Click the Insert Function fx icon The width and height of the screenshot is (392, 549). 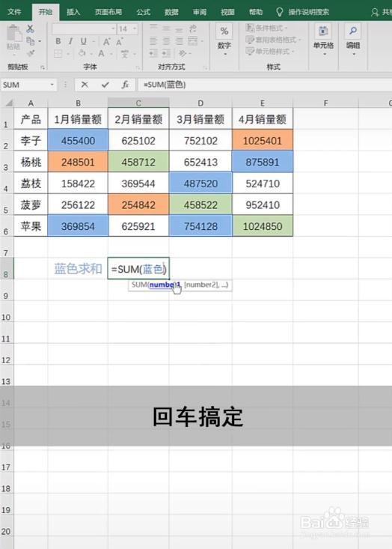(x=125, y=85)
